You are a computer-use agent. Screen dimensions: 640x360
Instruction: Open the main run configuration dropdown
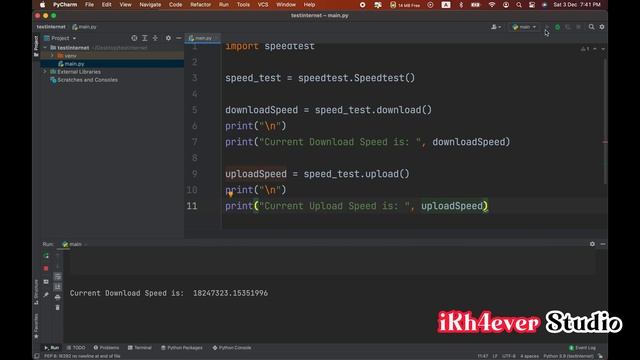pyautogui.click(x=524, y=27)
